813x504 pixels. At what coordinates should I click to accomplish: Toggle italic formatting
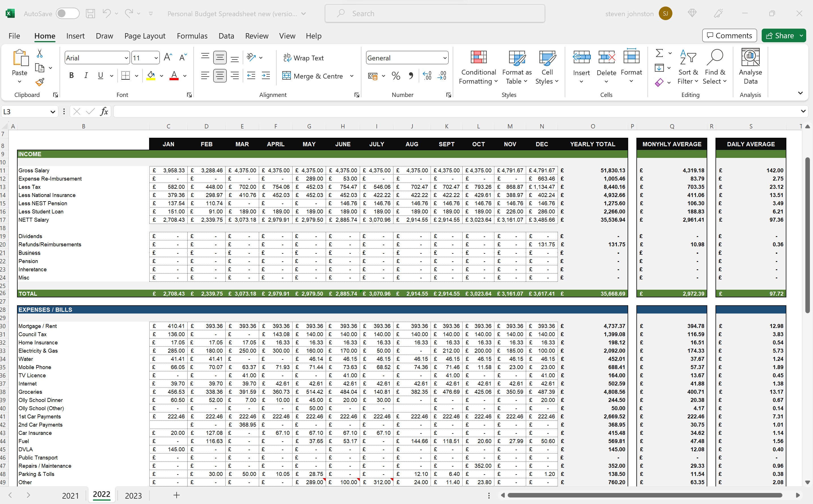tap(86, 75)
